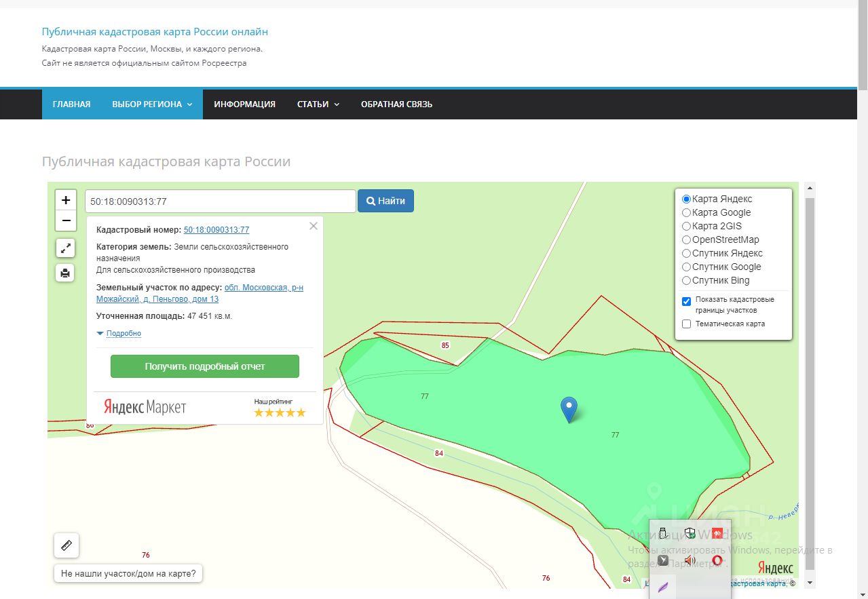
Task: Open the Обратная связь page
Action: click(396, 104)
